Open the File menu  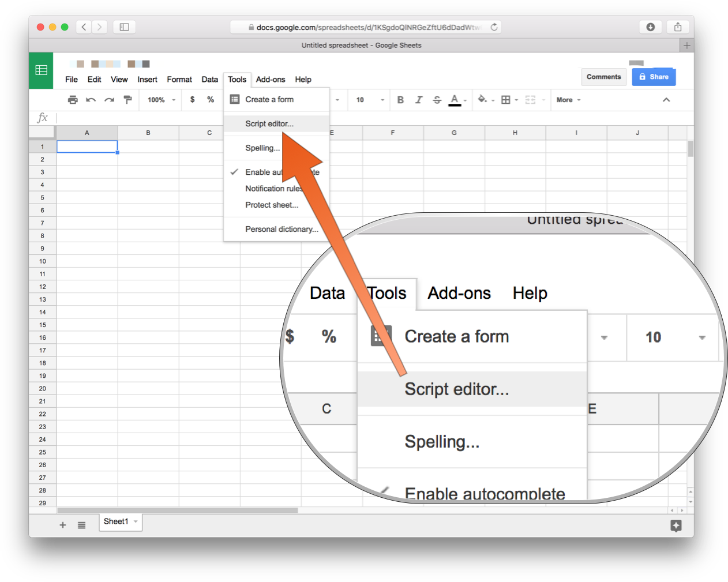tap(72, 80)
